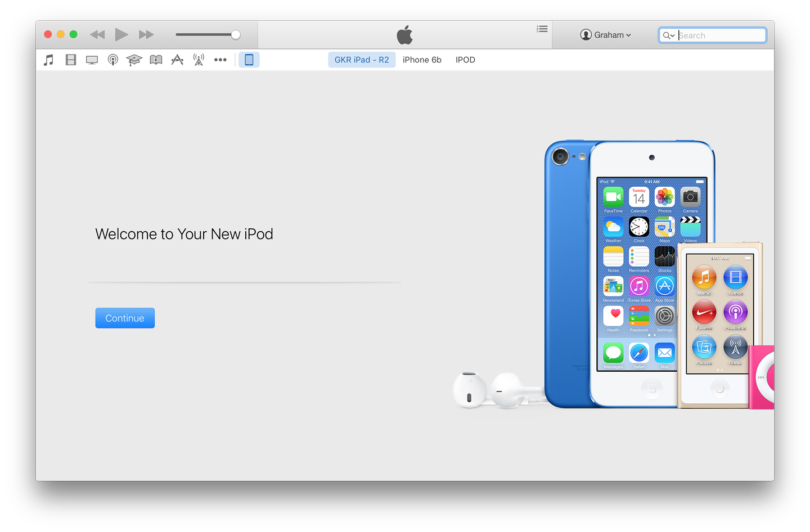The image size is (810, 532).
Task: Open the Podcasts library icon
Action: point(113,60)
